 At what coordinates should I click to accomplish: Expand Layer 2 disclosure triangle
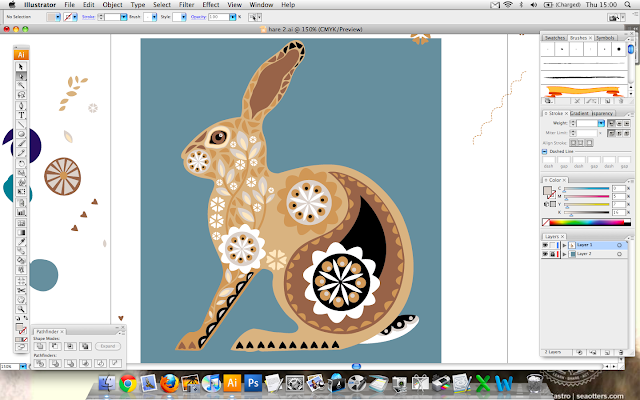pyautogui.click(x=564, y=254)
